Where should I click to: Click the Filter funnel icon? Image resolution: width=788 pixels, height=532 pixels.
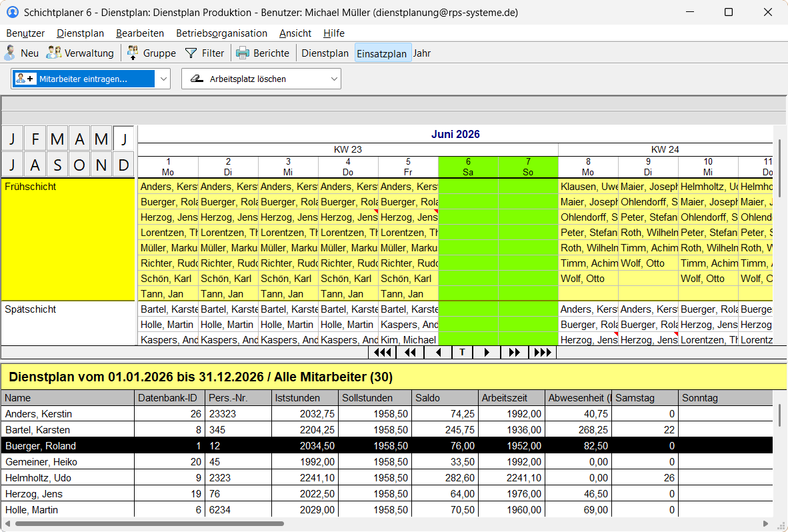[x=191, y=53]
